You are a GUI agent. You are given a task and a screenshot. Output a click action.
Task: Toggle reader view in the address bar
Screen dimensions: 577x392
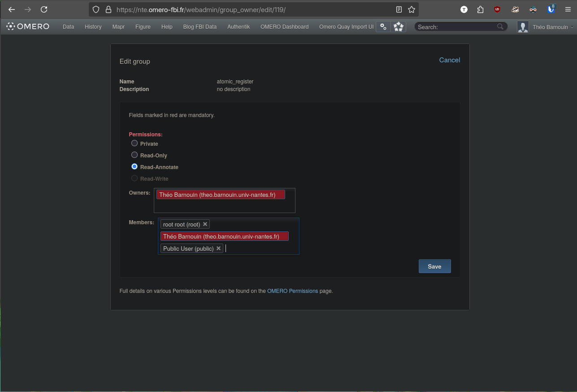[x=399, y=9]
